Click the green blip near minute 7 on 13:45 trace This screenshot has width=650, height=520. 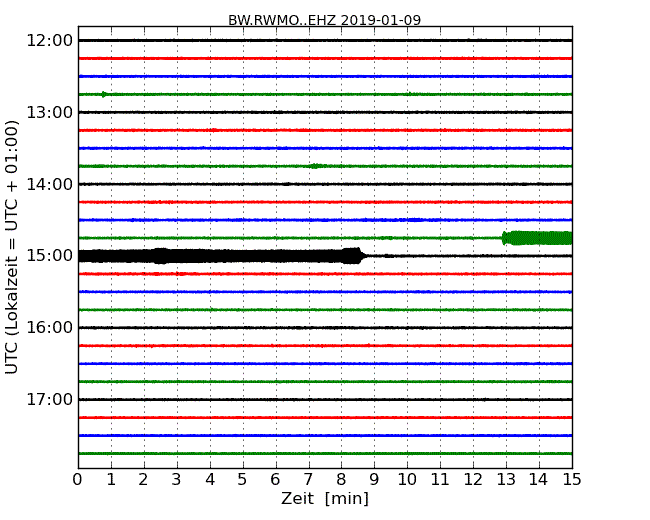tap(315, 166)
